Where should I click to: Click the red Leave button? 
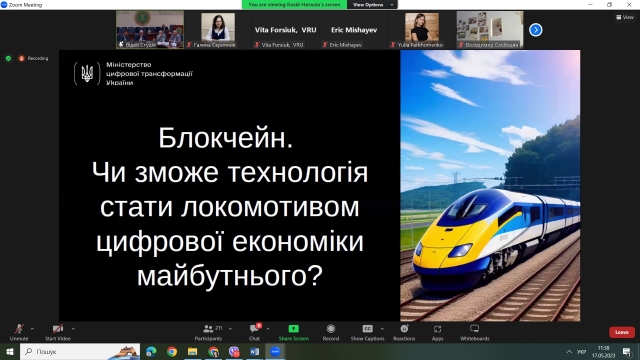622,332
